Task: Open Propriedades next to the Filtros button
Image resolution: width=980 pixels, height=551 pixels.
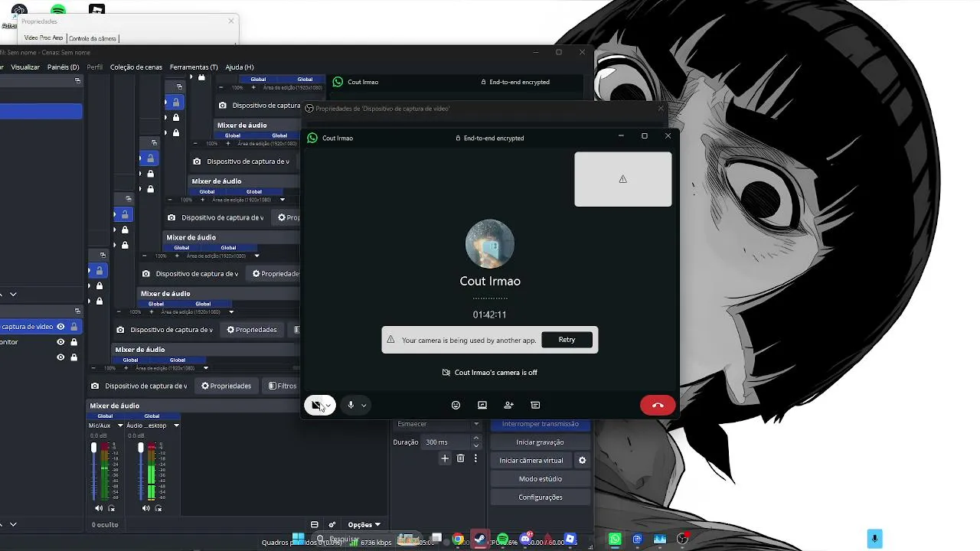Action: coord(226,386)
